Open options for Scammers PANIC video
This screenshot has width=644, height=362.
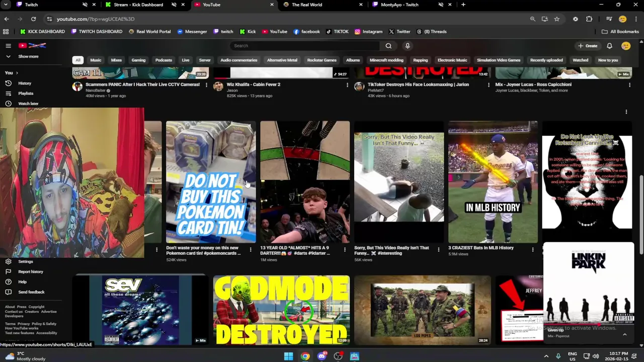click(206, 85)
